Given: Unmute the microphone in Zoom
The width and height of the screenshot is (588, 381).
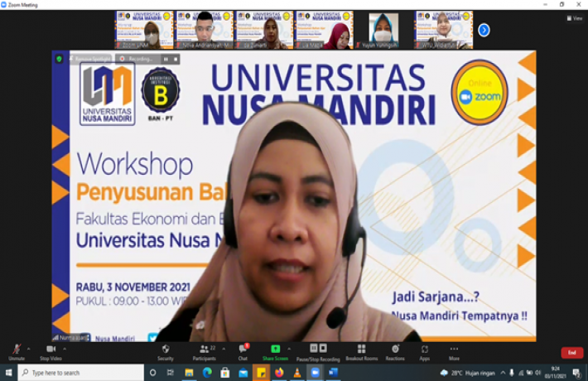Looking at the screenshot, I should [17, 352].
